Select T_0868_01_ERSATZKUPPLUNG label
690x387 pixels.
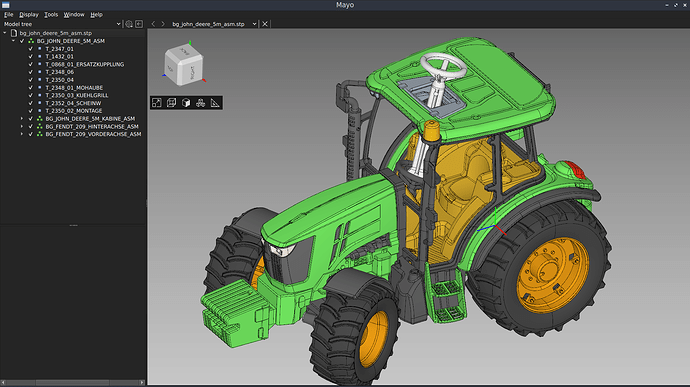pyautogui.click(x=85, y=64)
